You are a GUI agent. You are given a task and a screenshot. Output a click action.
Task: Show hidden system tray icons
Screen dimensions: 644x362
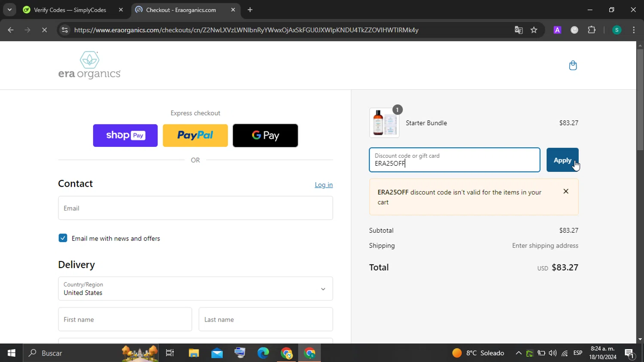(x=519, y=353)
